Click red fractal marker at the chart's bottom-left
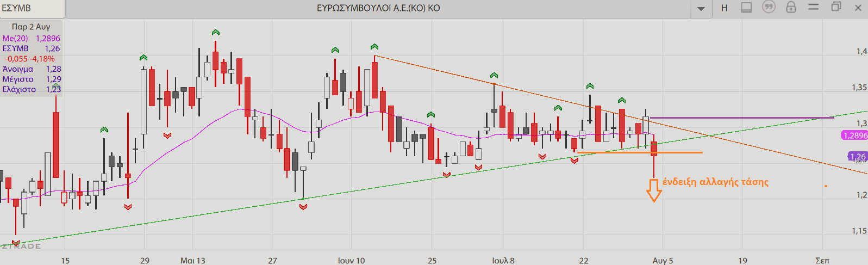Image resolution: width=868 pixels, height=265 pixels. click(15, 243)
